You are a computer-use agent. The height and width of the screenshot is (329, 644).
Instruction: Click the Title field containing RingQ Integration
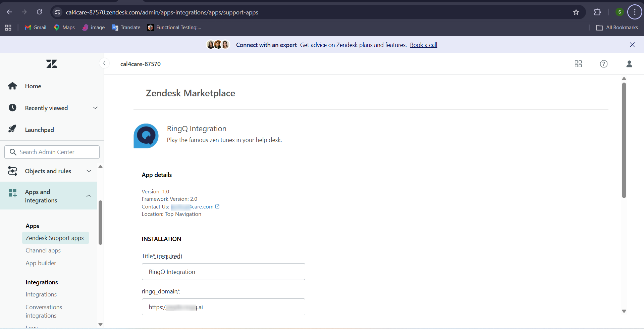223,272
